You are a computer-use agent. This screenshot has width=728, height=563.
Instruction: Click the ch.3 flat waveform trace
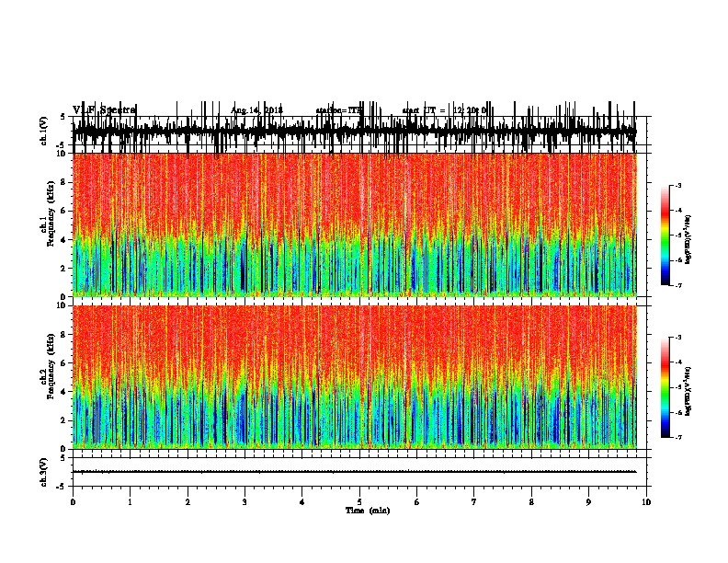(x=354, y=472)
